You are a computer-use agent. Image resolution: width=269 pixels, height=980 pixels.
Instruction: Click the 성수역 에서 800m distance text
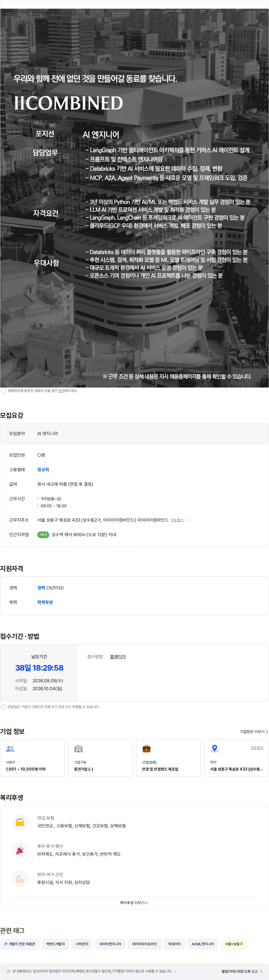tap(84, 535)
